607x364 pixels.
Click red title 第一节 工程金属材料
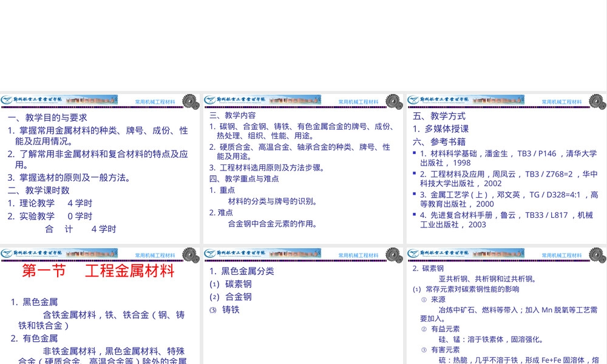(98, 271)
